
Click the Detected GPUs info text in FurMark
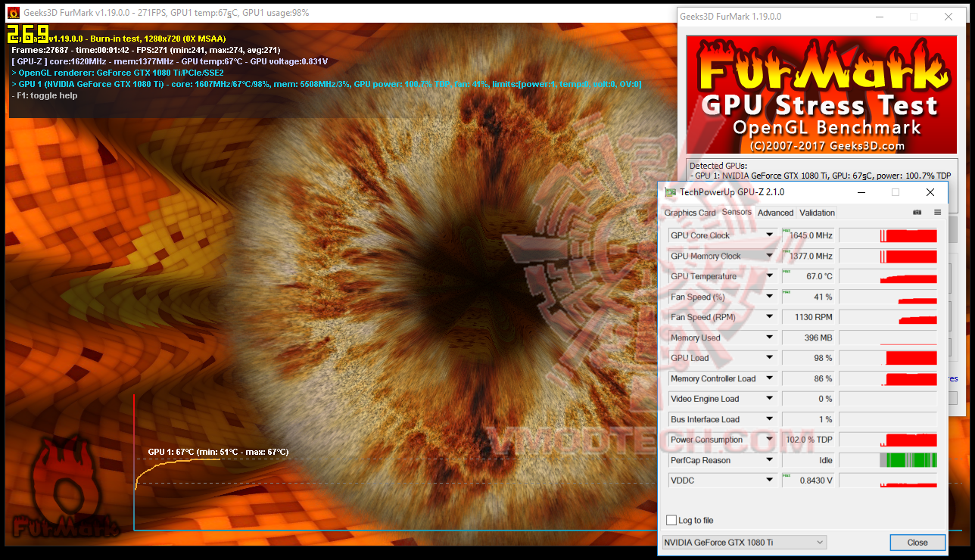pos(820,170)
